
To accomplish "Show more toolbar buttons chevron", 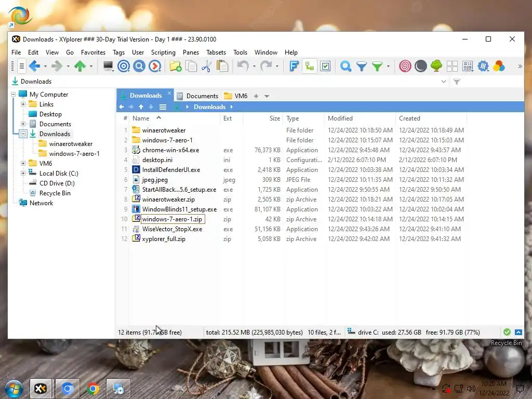I will (520, 66).
